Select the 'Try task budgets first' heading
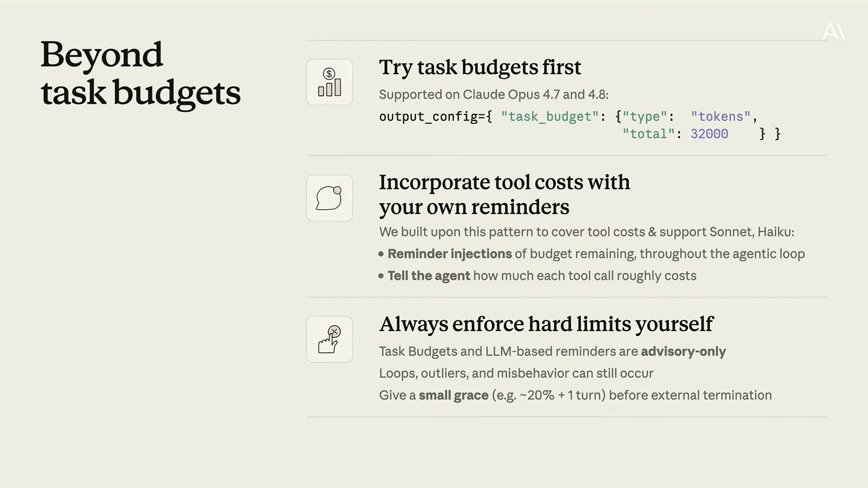Image resolution: width=868 pixels, height=488 pixels. pos(480,67)
